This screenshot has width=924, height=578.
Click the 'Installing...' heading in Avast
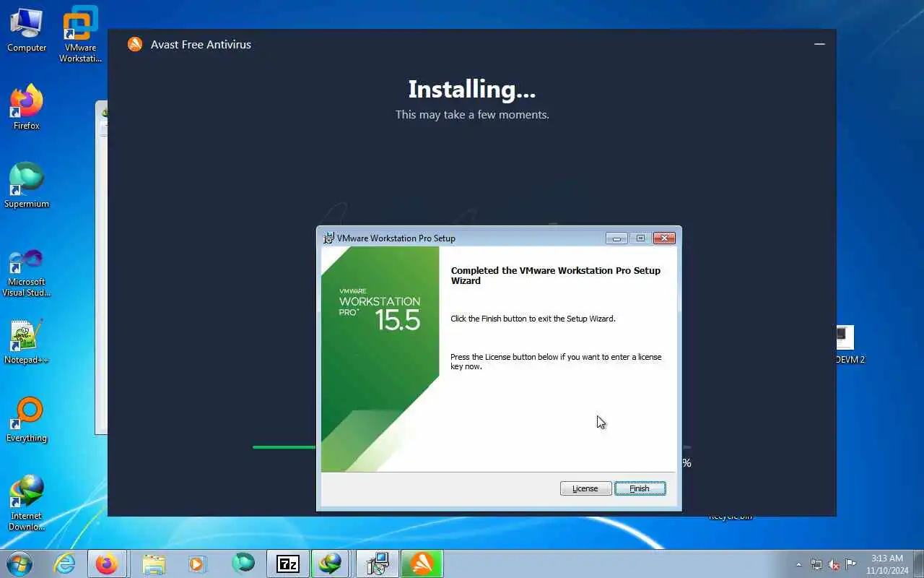(x=471, y=89)
